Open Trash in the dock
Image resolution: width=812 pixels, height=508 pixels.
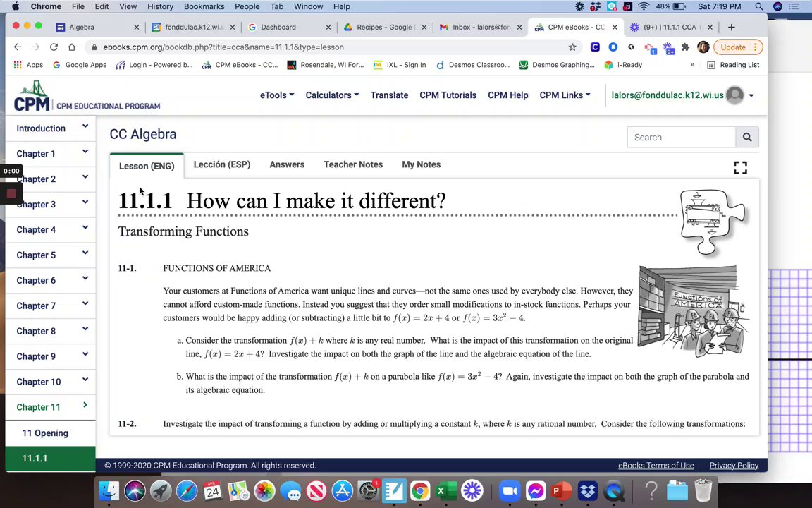[703, 490]
